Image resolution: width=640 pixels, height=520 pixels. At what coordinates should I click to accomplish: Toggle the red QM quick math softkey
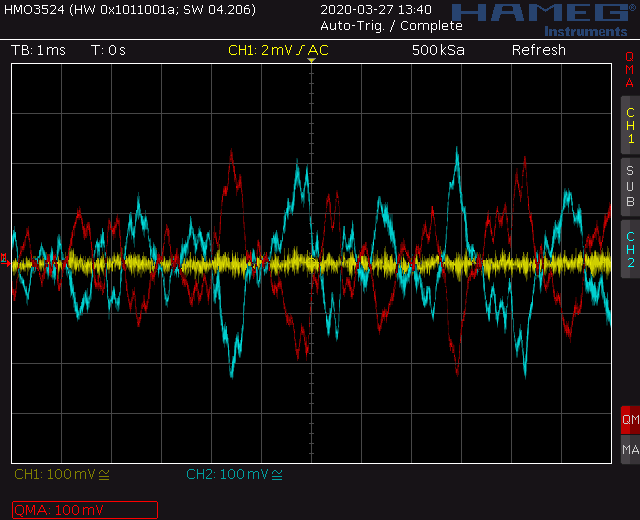coord(630,419)
